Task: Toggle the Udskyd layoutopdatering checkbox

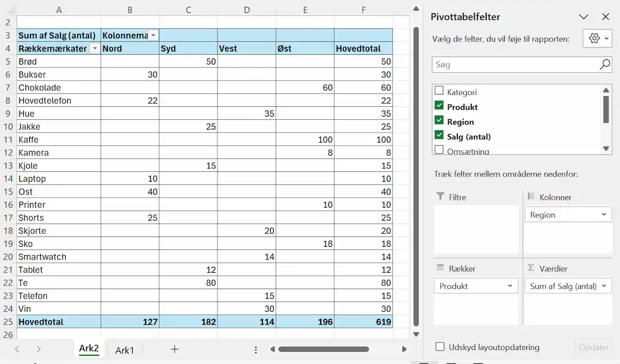Action: pyautogui.click(x=440, y=347)
